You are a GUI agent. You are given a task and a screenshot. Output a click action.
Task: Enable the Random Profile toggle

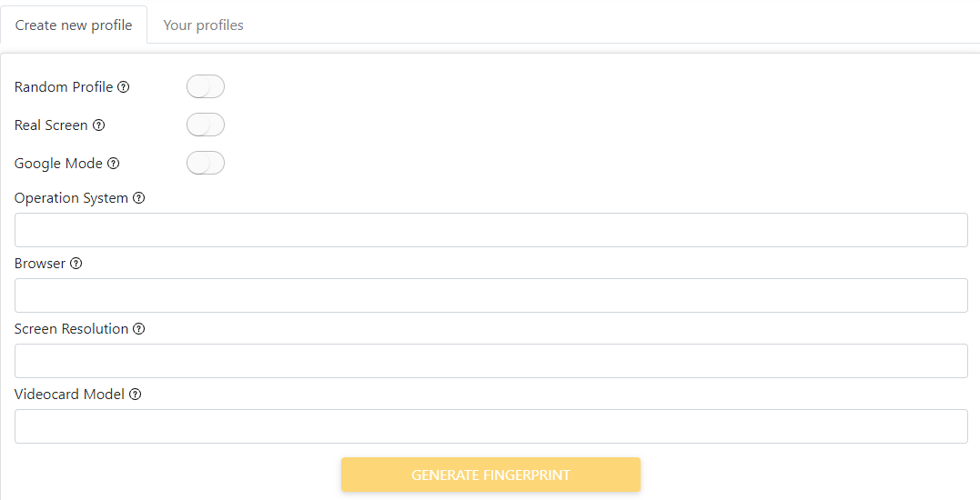tap(206, 86)
